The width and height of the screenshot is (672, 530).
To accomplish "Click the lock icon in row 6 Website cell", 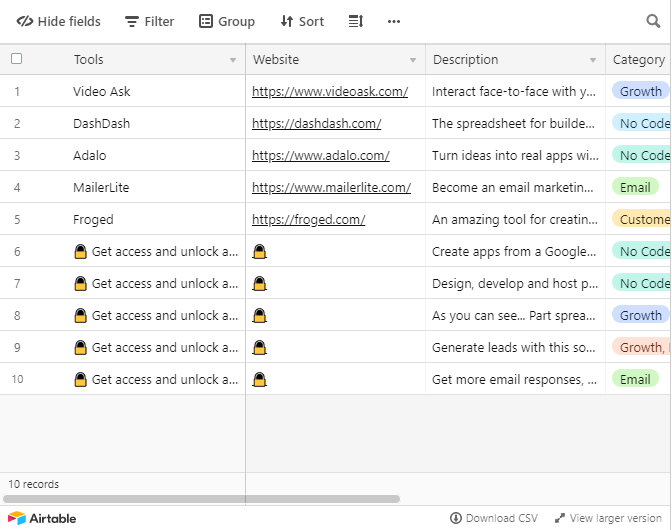I will 260,252.
